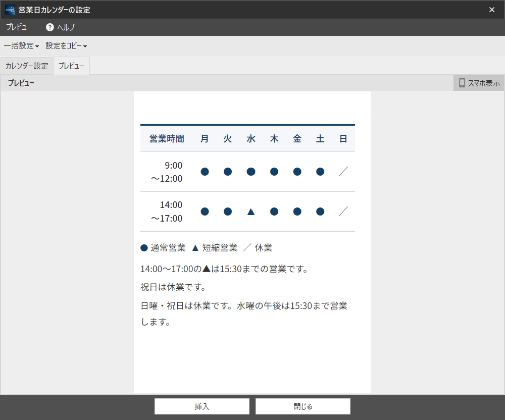Click the circle for Monday morning
The height and width of the screenshot is (420, 505).
(x=205, y=172)
